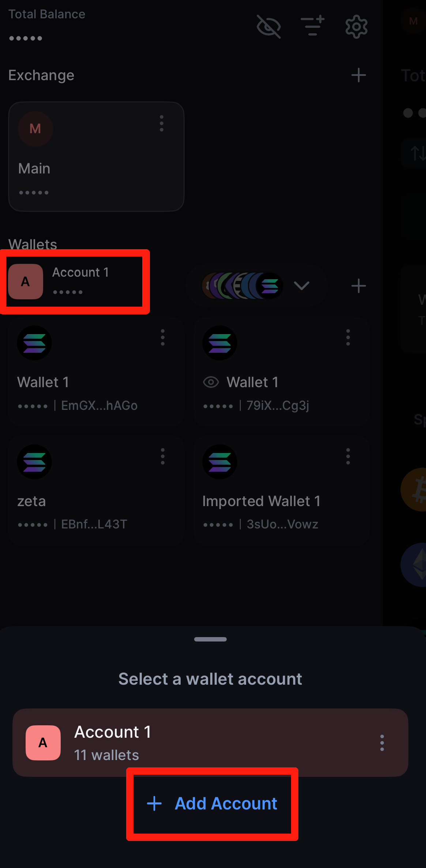Open options menu for zeta wallet
426x868 pixels.
point(163,456)
